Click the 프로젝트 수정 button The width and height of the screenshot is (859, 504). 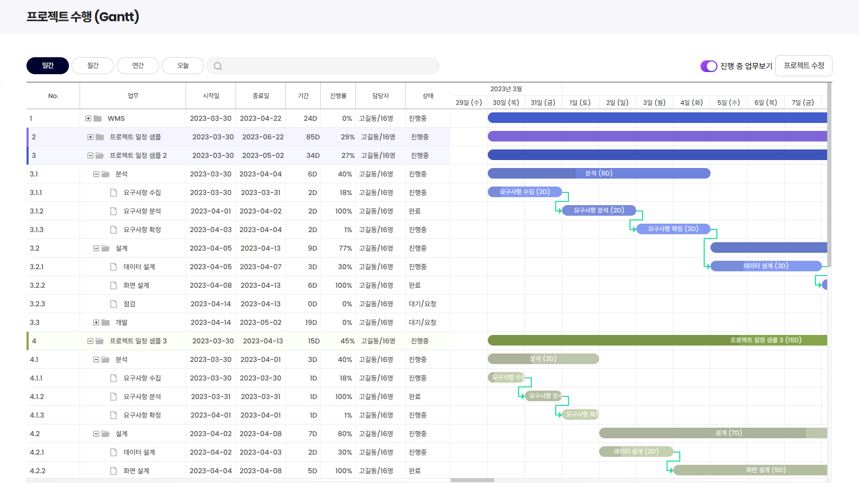coord(803,66)
